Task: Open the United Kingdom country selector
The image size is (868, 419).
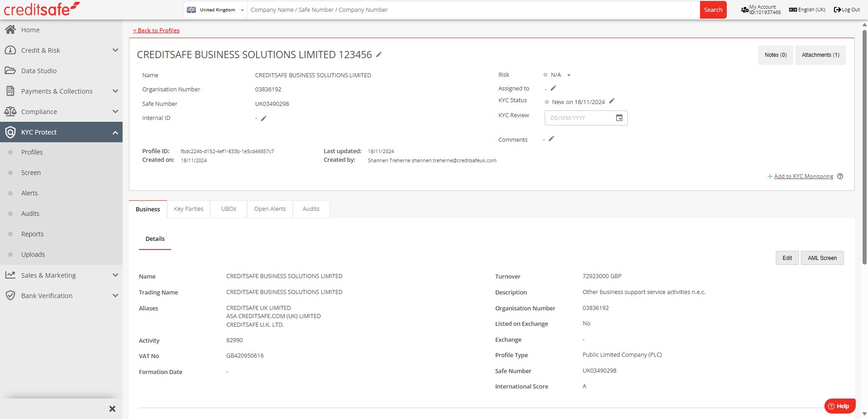Action: (x=216, y=10)
